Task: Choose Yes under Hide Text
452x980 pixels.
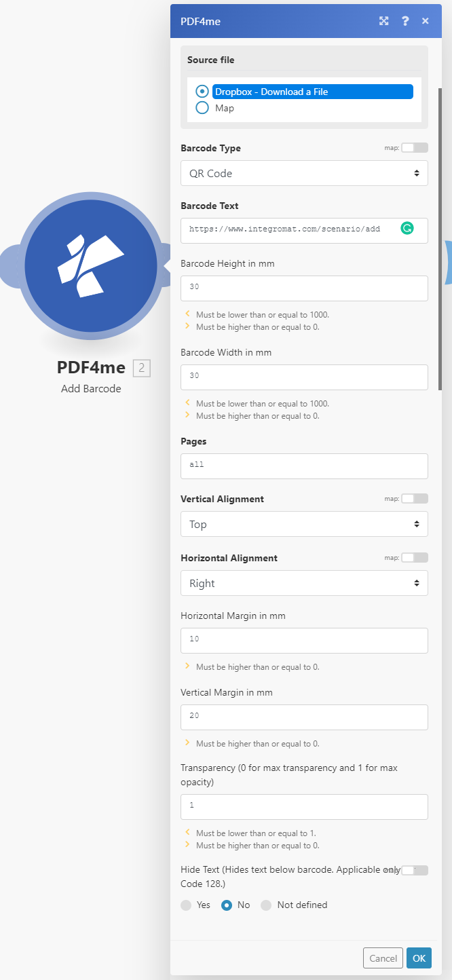Action: 186,905
